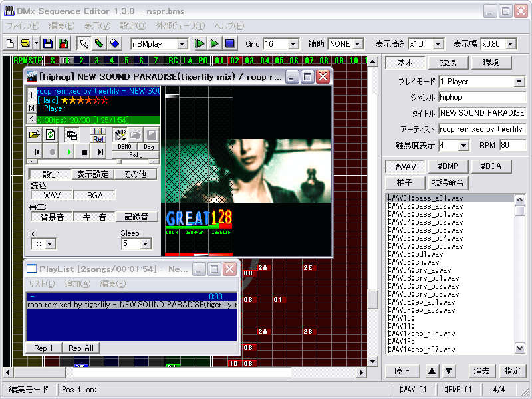The height and width of the screenshot is (399, 532).
Task: Toggle the WAV loading button
Action: click(51, 196)
